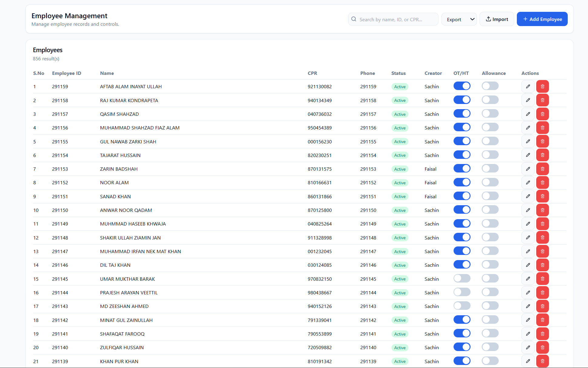This screenshot has height=368, width=588.
Task: Click the OT/HT column header
Action: 461,73
